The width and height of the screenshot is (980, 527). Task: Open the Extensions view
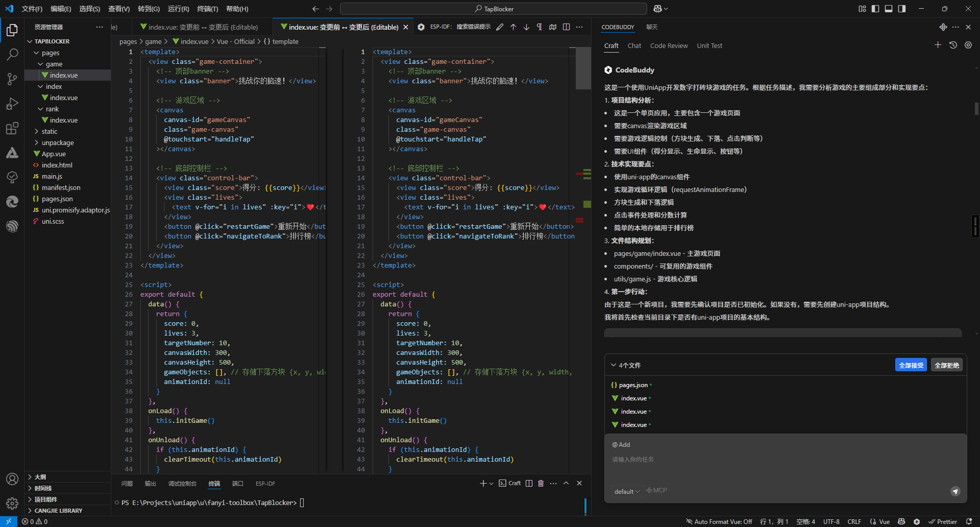[x=12, y=128]
